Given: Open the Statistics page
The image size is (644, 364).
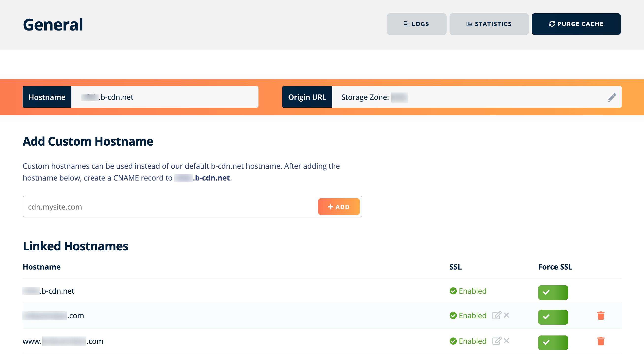Looking at the screenshot, I should [489, 24].
